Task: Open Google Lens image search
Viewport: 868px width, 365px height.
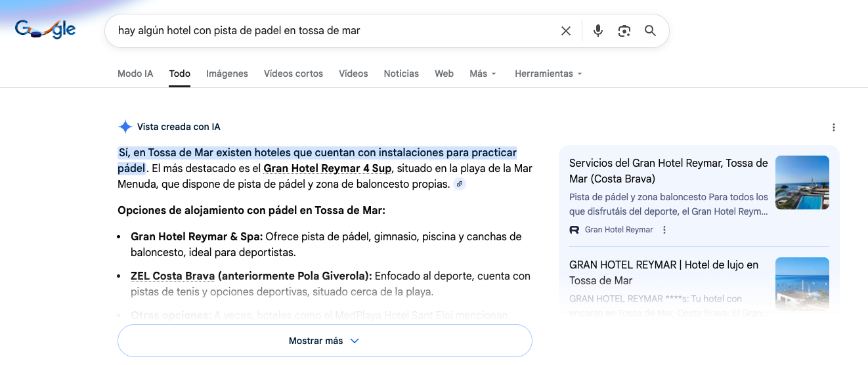Action: [624, 31]
